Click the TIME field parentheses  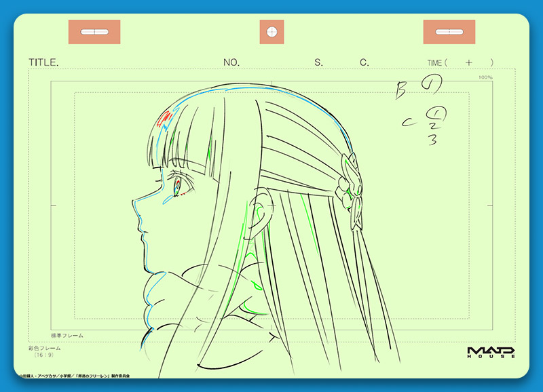468,62
